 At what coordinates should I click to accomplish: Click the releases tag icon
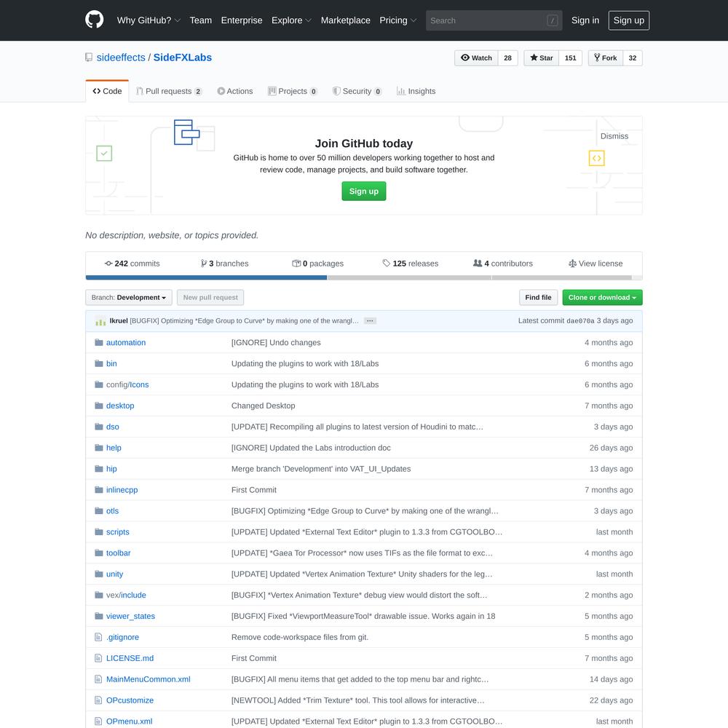click(x=387, y=264)
